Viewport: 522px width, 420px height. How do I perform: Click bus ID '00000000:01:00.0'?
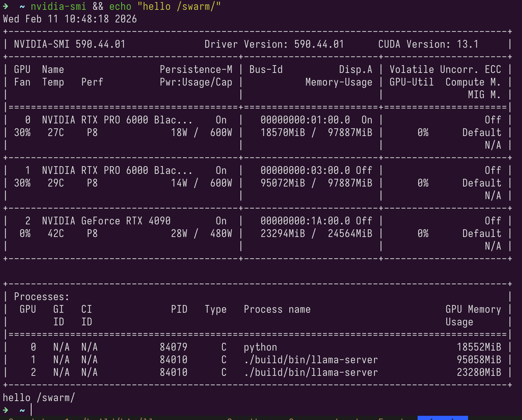[x=305, y=120]
